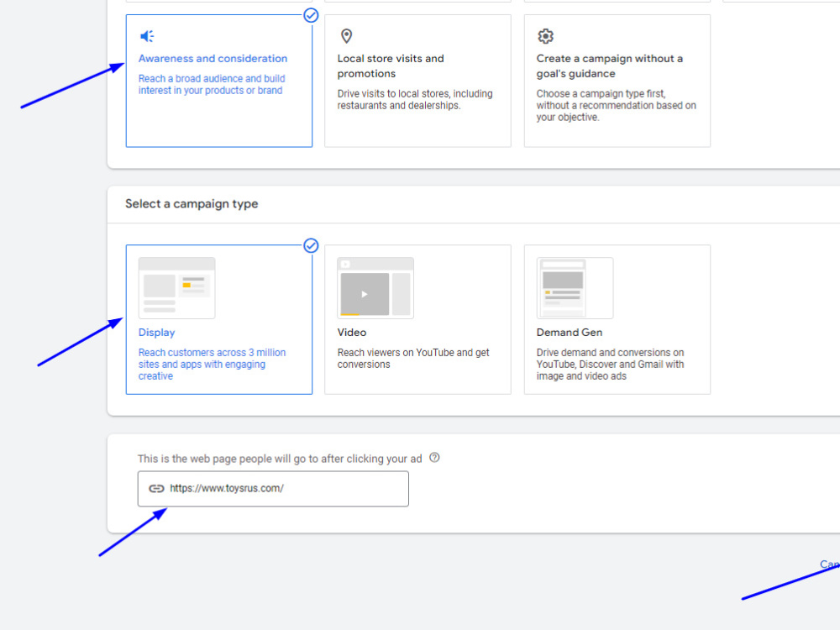
Task: Click 'Drive visits to local stores' description
Action: tap(415, 100)
